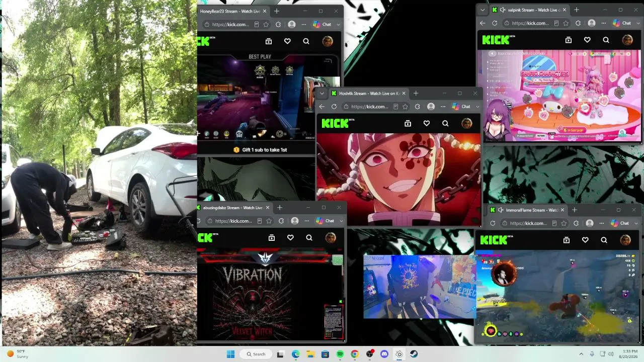
Task: Open Kick search in HoneyBear23 window
Action: tap(306, 41)
